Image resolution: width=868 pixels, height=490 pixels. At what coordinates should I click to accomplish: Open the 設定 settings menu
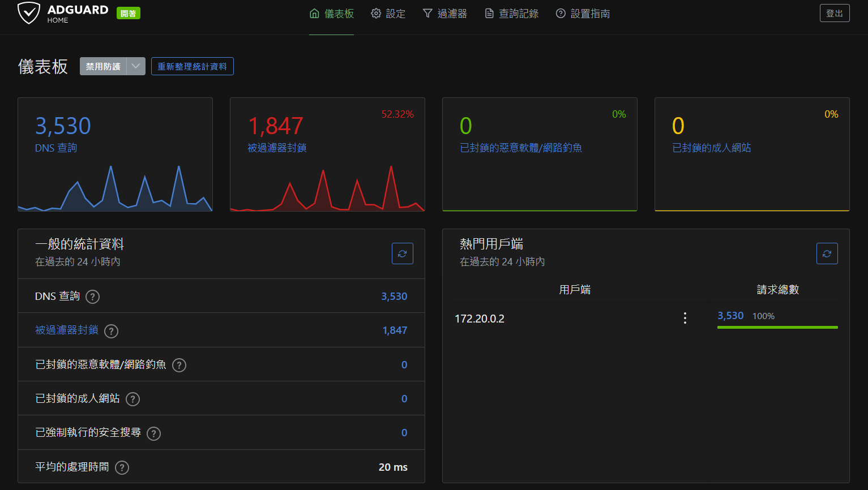[x=388, y=14]
